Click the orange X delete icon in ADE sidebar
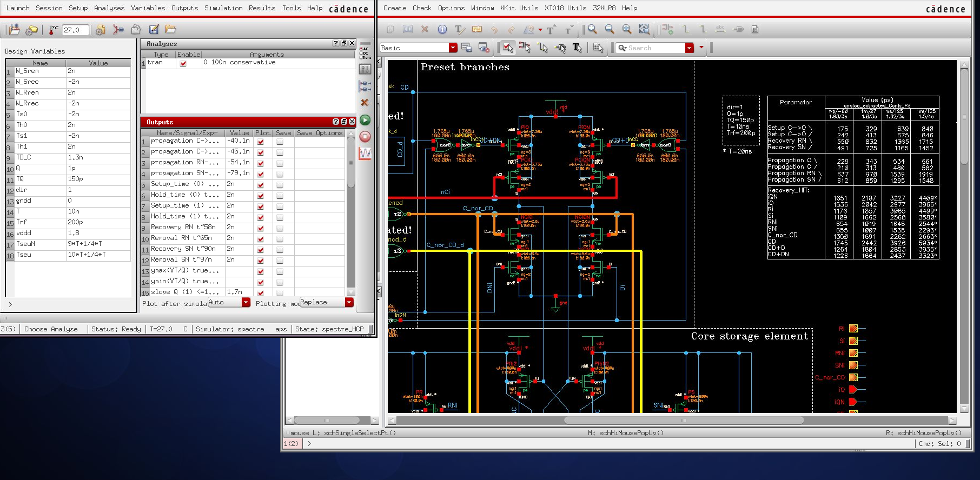 coord(365,102)
